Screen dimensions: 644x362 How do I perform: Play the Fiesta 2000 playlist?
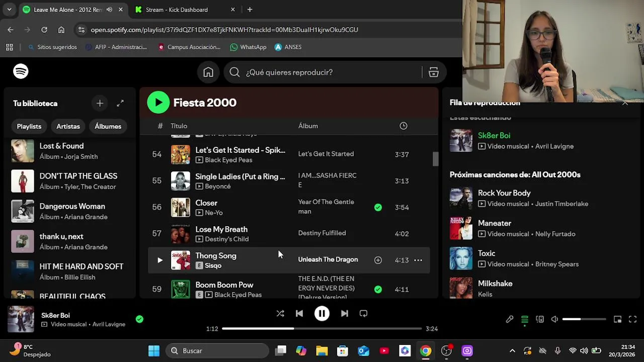158,103
